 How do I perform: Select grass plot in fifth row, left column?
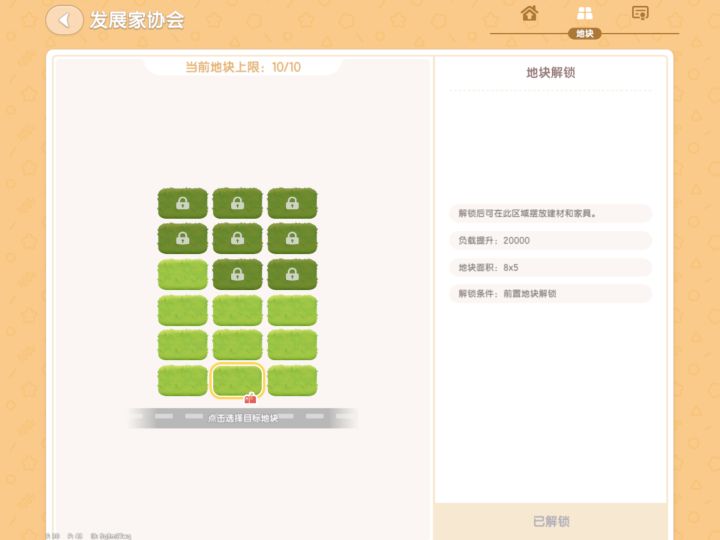pos(183,344)
